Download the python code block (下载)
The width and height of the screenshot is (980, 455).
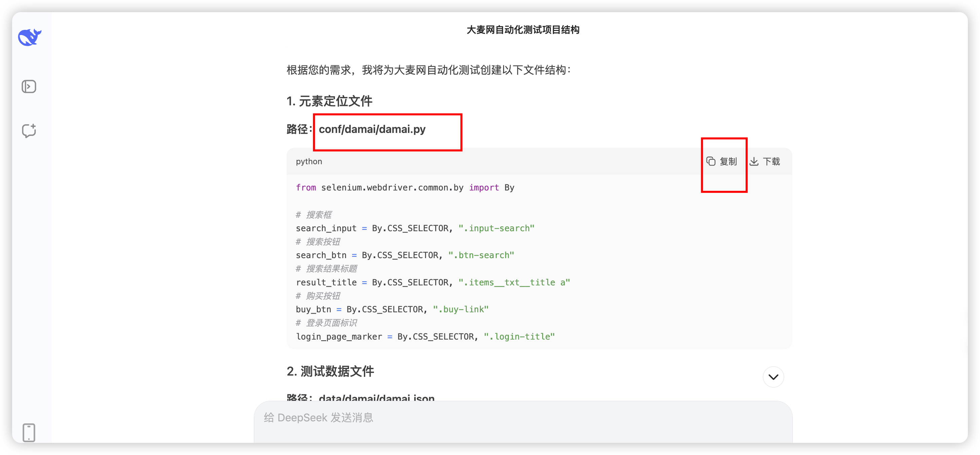pos(765,162)
